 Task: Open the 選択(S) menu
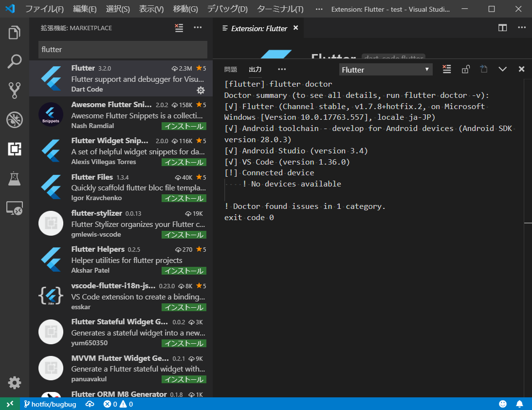click(x=118, y=9)
